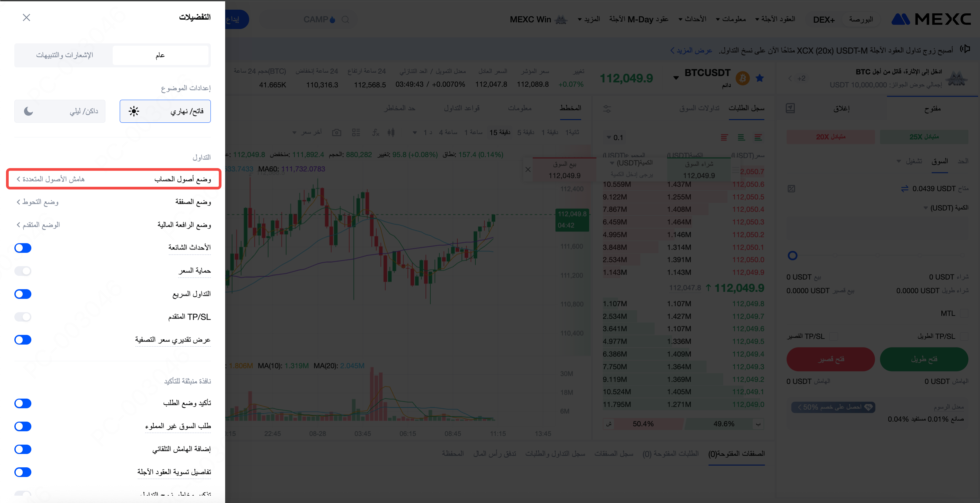Screen dimensions: 980x503
Task: Open the آخر سعر price type dropdown
Action: (307, 132)
